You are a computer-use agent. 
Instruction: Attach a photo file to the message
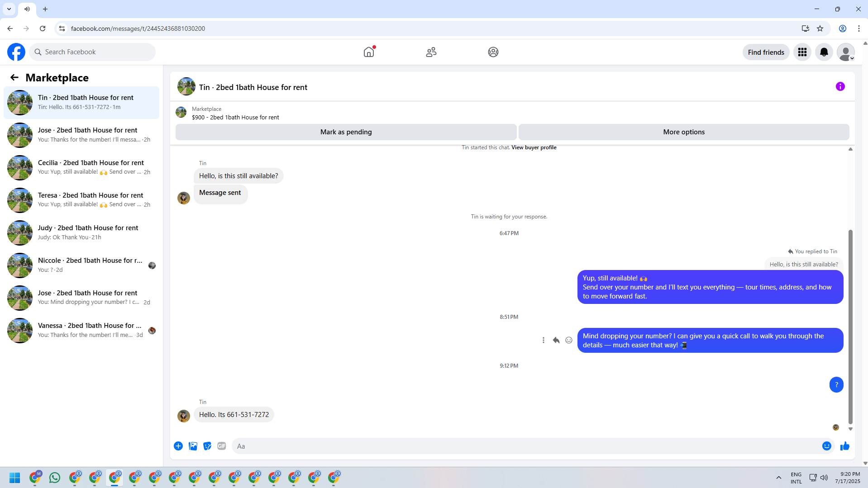tap(193, 446)
